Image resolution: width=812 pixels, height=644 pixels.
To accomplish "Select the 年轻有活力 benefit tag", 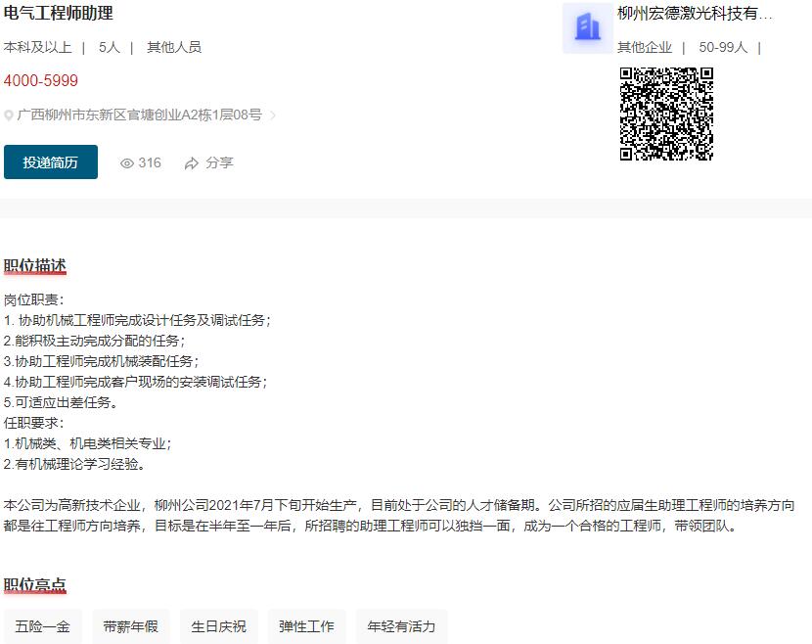I will (x=401, y=626).
